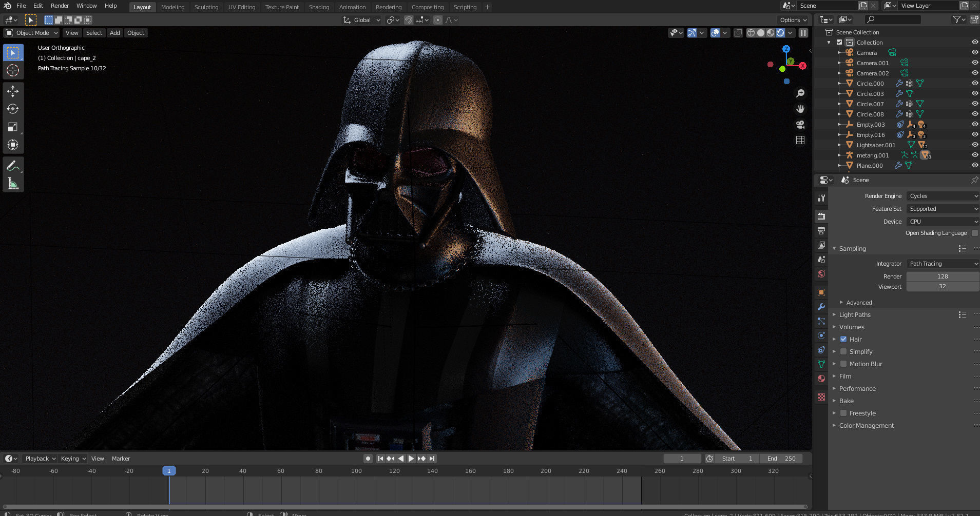Enable the Freestyle checkbox
This screenshot has width=980, height=516.
843,413
